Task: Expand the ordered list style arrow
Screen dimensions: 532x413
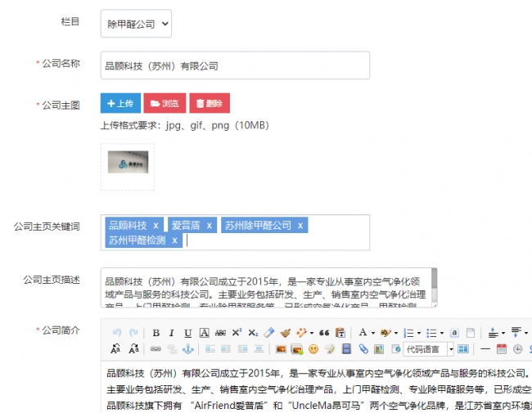Action: pyautogui.click(x=419, y=333)
